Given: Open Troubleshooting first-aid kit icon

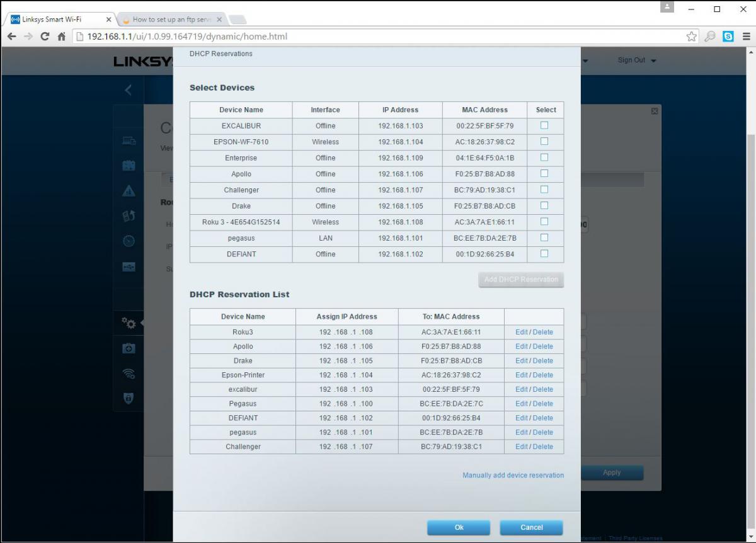Looking at the screenshot, I should click(129, 348).
